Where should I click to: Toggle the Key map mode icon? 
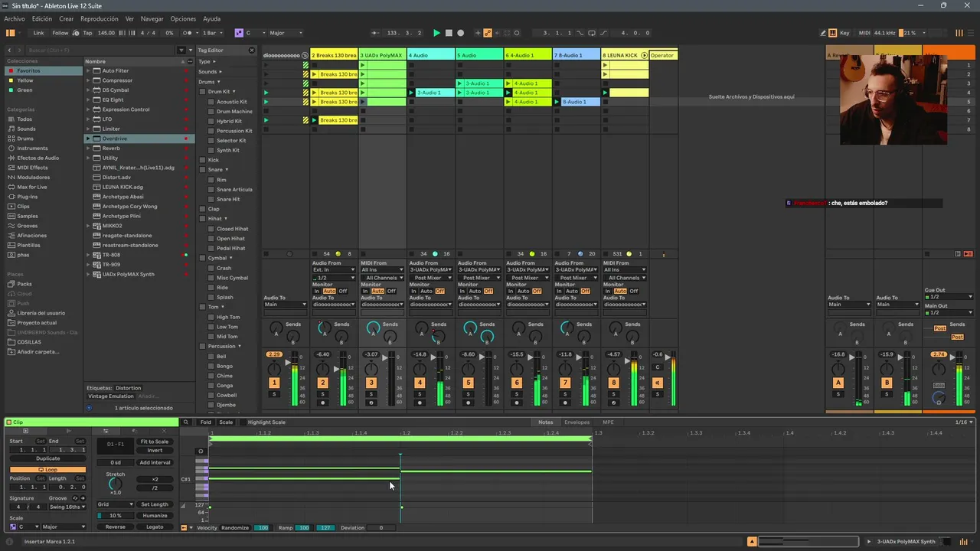click(844, 33)
